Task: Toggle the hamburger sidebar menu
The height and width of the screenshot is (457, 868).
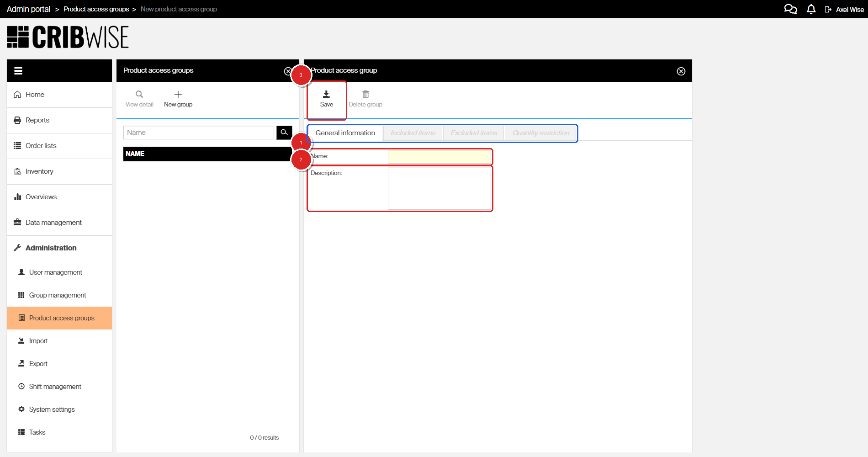Action: coord(18,71)
